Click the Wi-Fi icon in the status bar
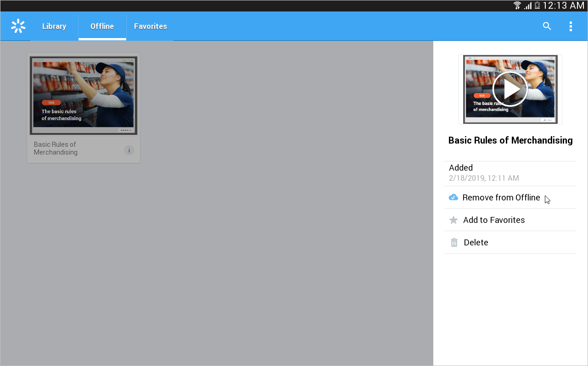 (517, 6)
